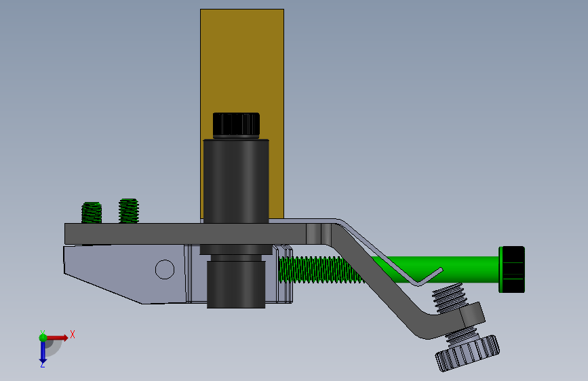588x381 pixels.
Task: Select the leftmost green set screw
Action: (x=92, y=213)
